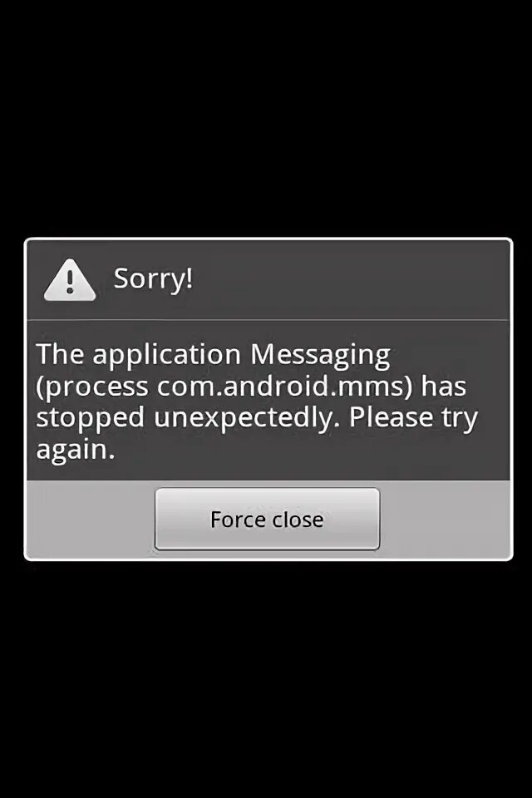Click the "com.android.mms" process name

click(279, 387)
